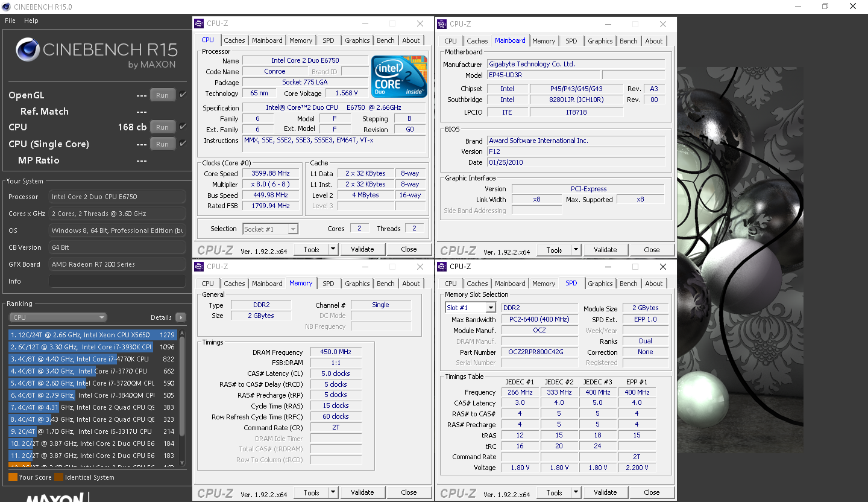Open Tools dropdown arrow in Mainboard window
The height and width of the screenshot is (502, 868).
576,250
